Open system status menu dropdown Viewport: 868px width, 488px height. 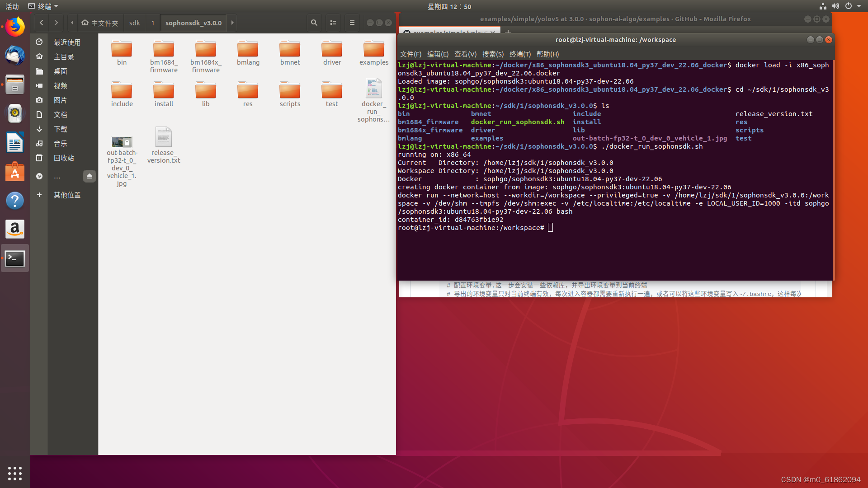pos(859,6)
